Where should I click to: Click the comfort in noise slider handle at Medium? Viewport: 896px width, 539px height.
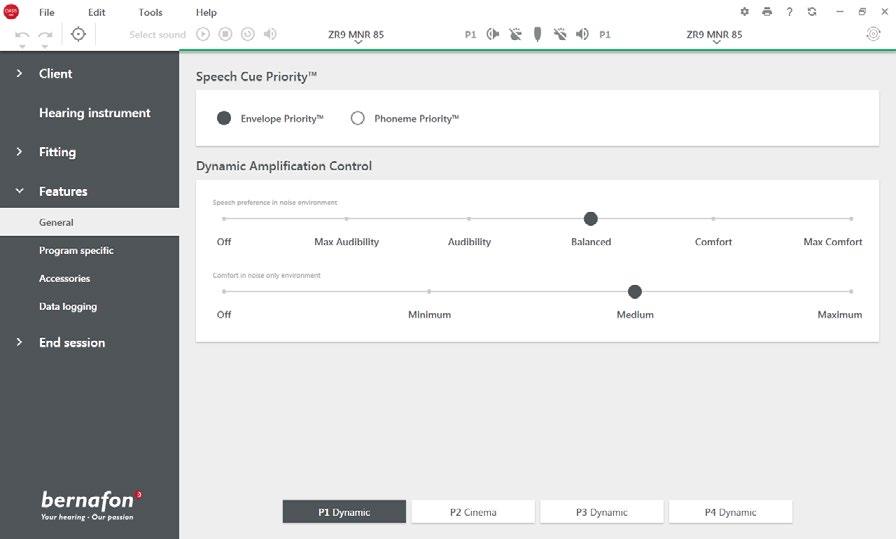635,292
